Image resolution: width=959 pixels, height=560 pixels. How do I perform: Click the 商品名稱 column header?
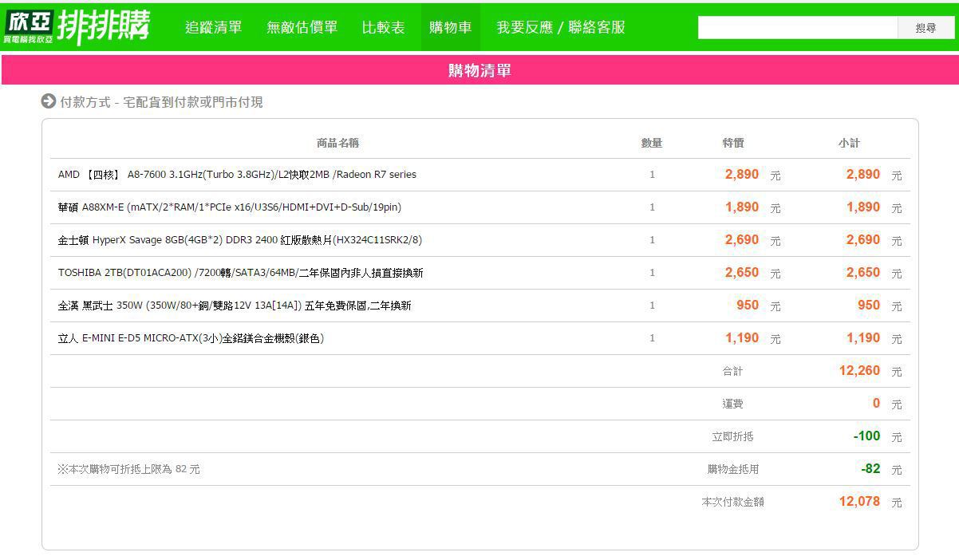pyautogui.click(x=337, y=143)
